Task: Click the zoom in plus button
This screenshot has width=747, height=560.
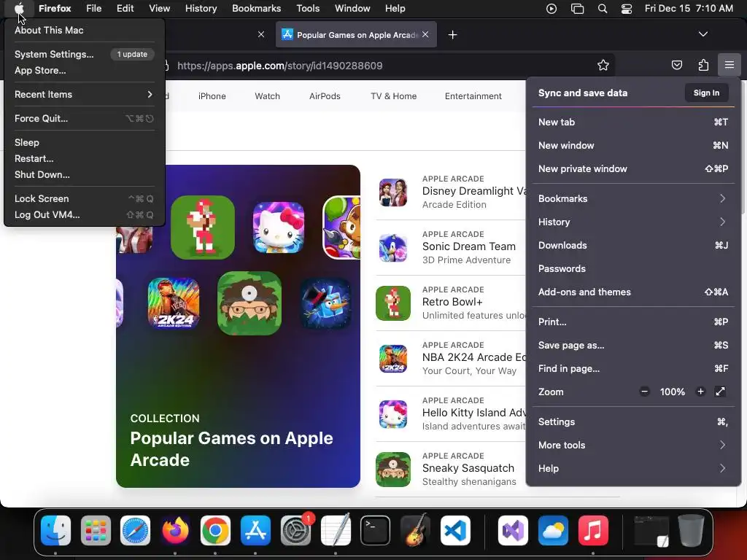Action: point(700,392)
